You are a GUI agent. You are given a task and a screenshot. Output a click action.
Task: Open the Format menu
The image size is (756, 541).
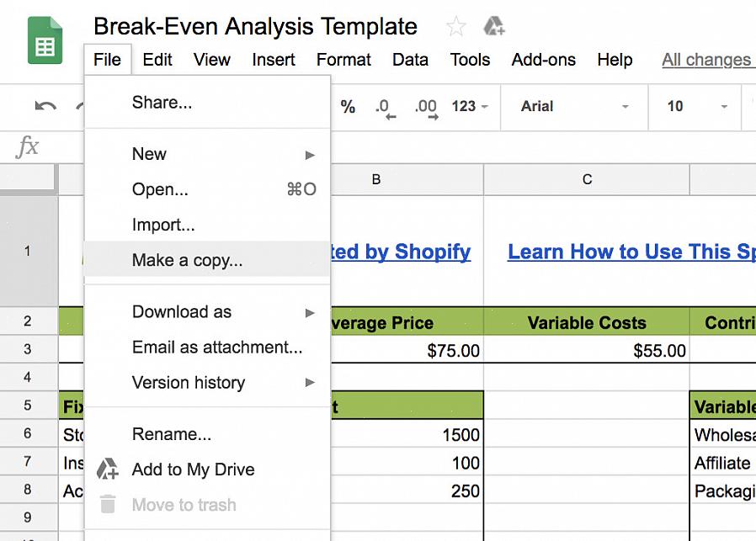(x=343, y=60)
